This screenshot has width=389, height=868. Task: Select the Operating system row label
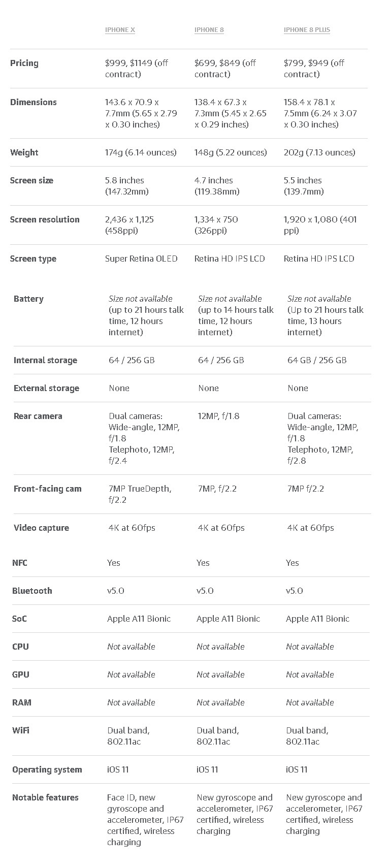click(47, 769)
